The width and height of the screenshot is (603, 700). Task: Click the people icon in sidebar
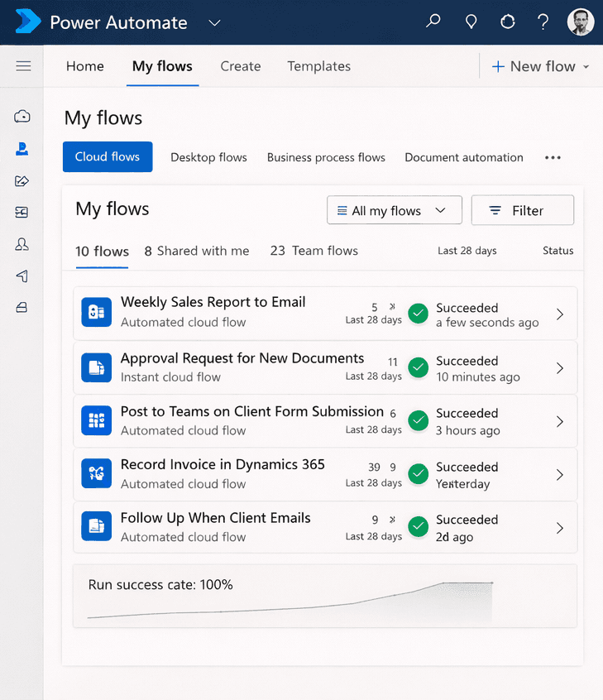point(22,244)
